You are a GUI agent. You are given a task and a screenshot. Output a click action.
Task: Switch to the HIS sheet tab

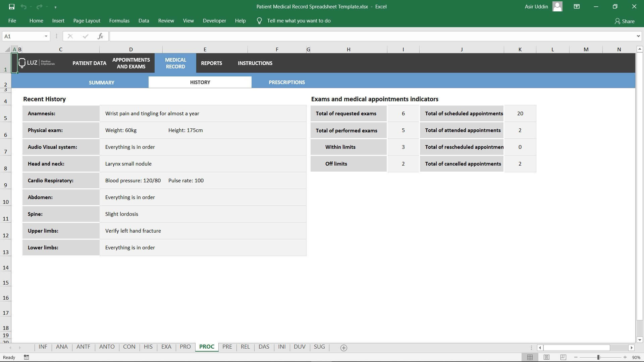(x=148, y=347)
